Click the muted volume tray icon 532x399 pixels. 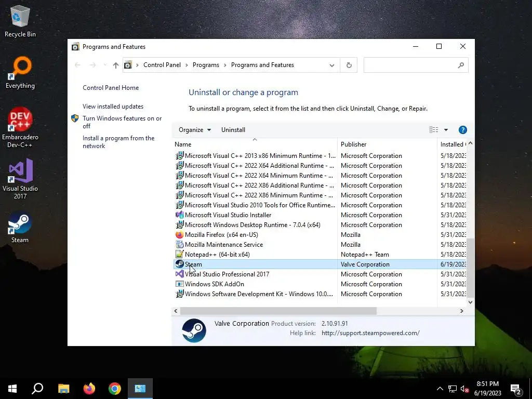point(464,389)
